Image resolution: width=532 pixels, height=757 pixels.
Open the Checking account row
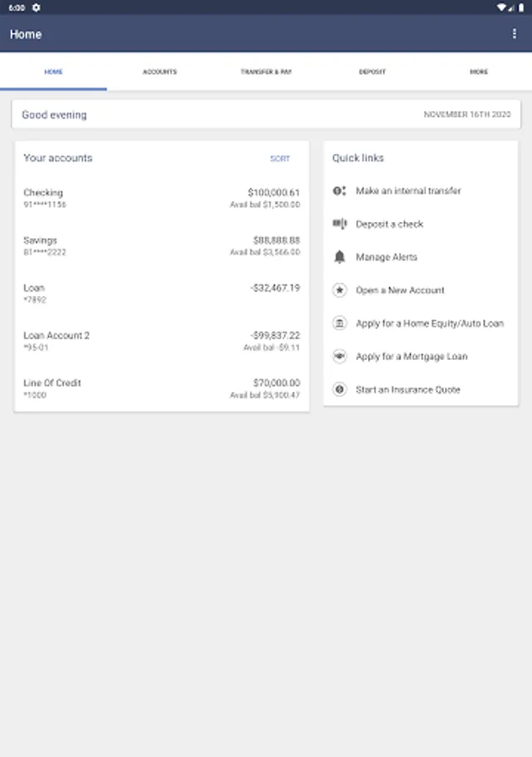click(161, 198)
